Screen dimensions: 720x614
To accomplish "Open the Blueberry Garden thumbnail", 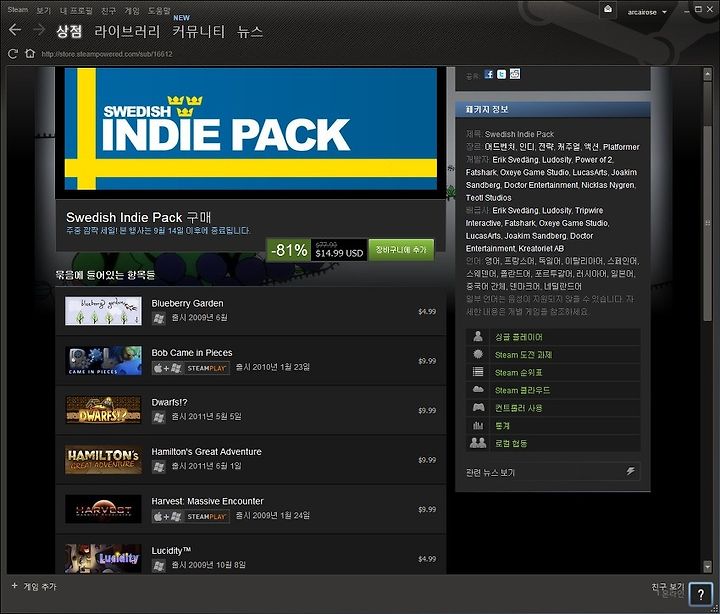I will click(x=103, y=311).
